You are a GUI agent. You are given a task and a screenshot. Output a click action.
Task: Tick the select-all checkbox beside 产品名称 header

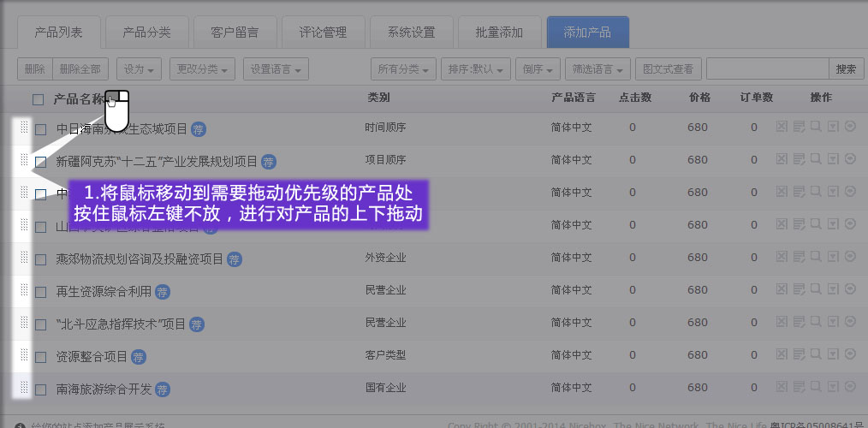tap(38, 99)
